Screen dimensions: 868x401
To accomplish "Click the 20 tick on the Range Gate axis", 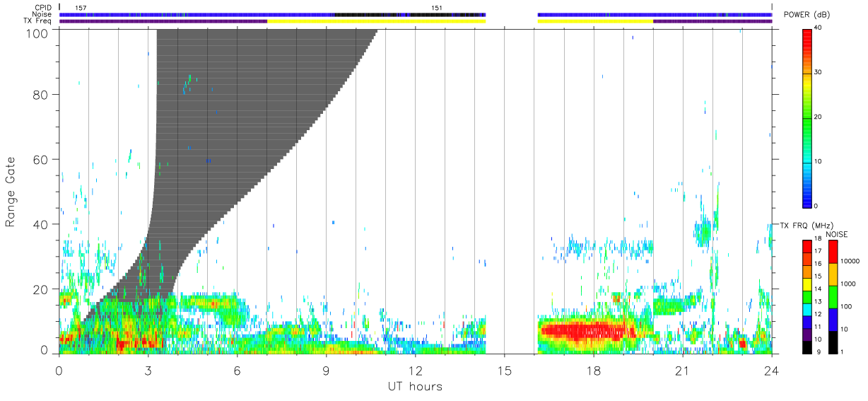I will 40,289.
